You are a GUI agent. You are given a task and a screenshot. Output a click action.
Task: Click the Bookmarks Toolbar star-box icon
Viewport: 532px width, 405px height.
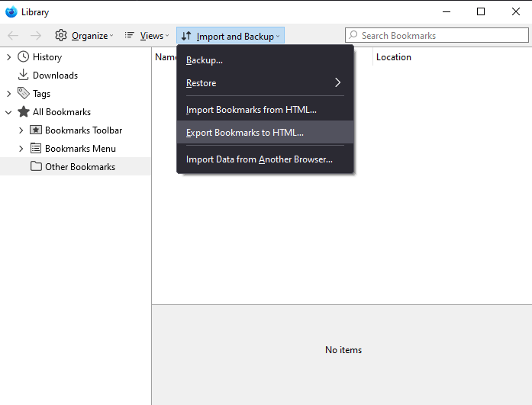pyautogui.click(x=36, y=130)
